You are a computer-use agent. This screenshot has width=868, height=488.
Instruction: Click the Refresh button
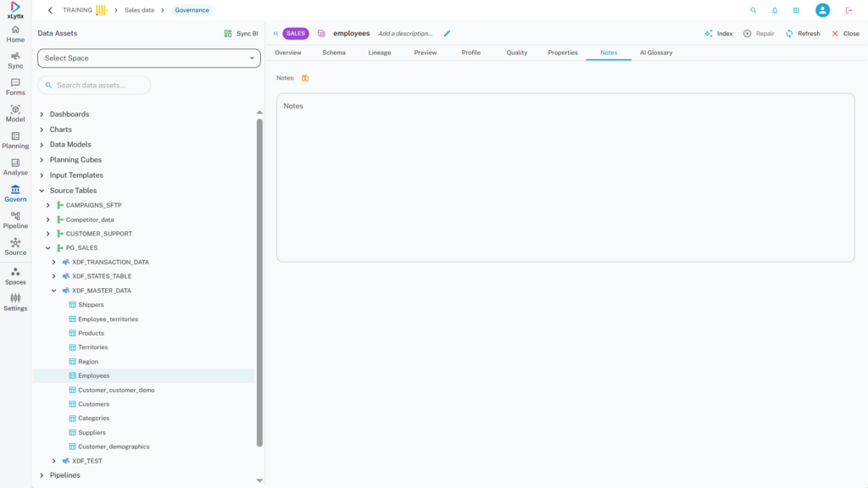(802, 34)
